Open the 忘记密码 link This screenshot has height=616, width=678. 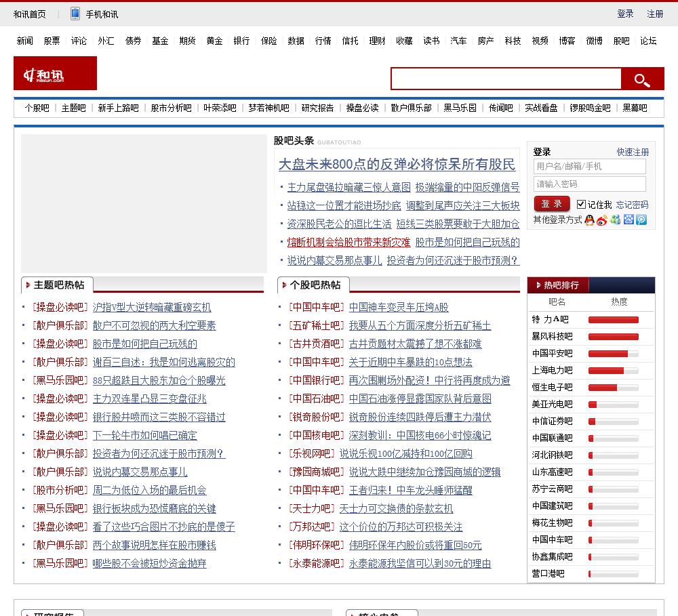[x=632, y=205]
